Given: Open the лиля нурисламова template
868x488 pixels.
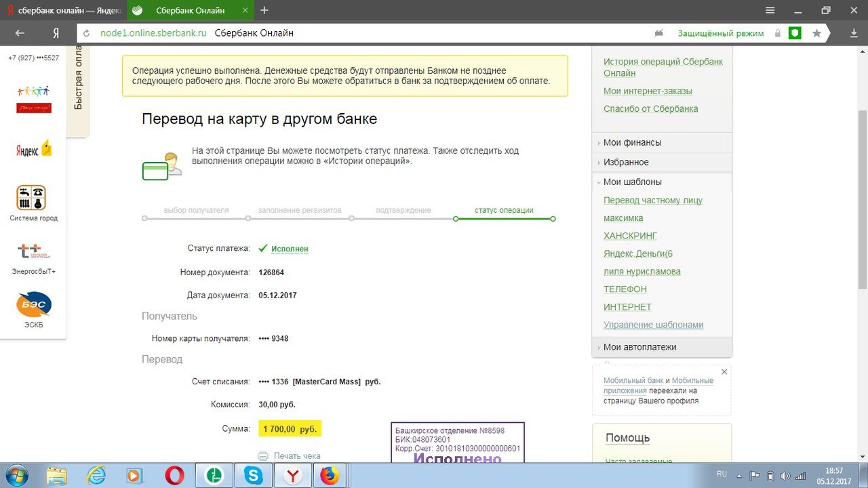Looking at the screenshot, I should click(642, 271).
